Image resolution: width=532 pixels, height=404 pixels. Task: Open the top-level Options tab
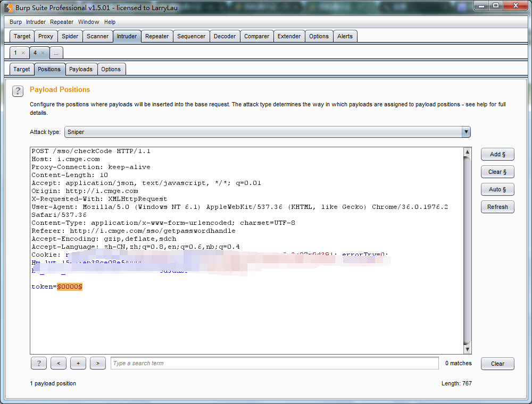point(319,36)
